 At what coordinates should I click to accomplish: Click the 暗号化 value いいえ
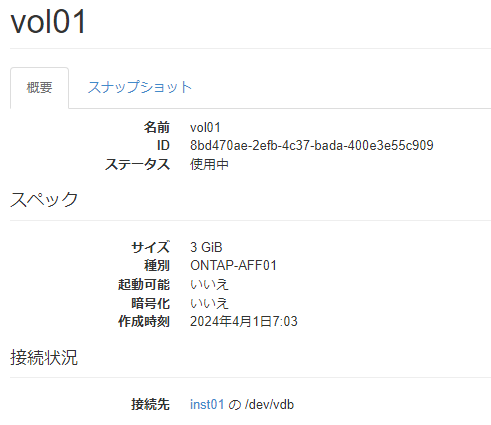point(209,303)
